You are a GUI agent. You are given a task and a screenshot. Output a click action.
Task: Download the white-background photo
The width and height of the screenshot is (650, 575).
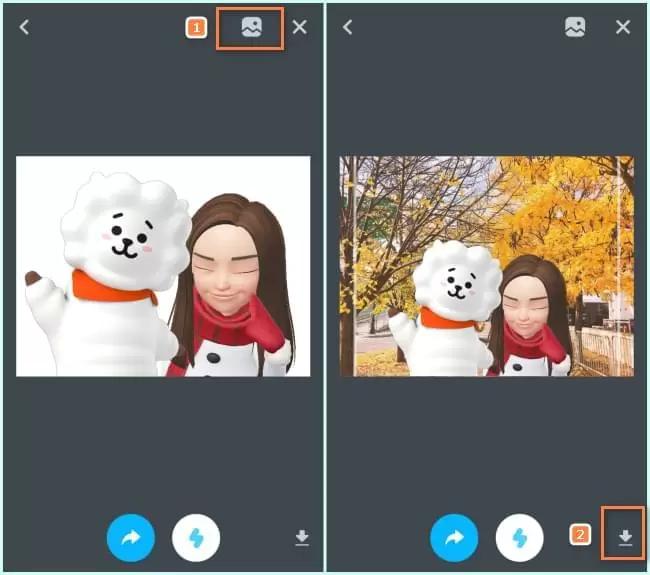302,538
